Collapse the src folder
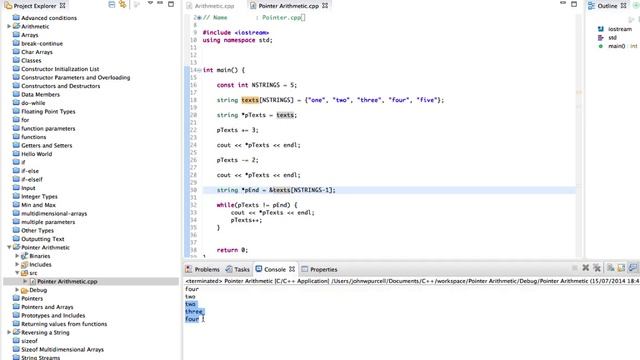The width and height of the screenshot is (640, 360). click(17, 273)
